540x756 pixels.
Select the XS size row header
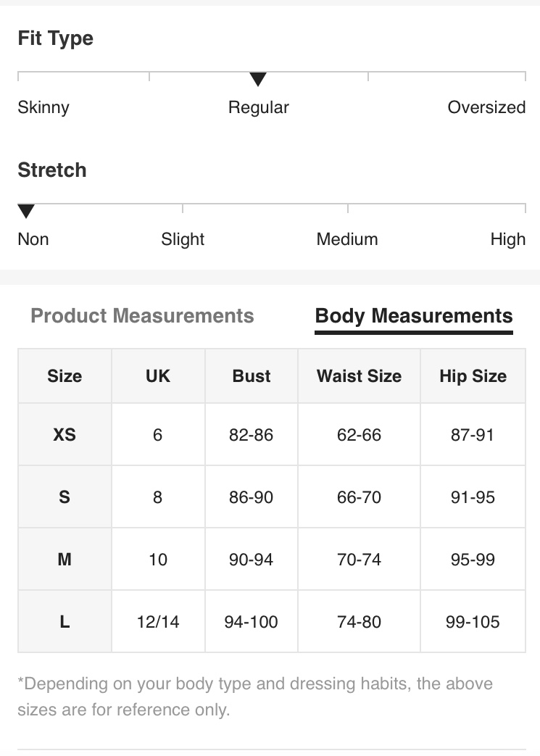(x=65, y=434)
